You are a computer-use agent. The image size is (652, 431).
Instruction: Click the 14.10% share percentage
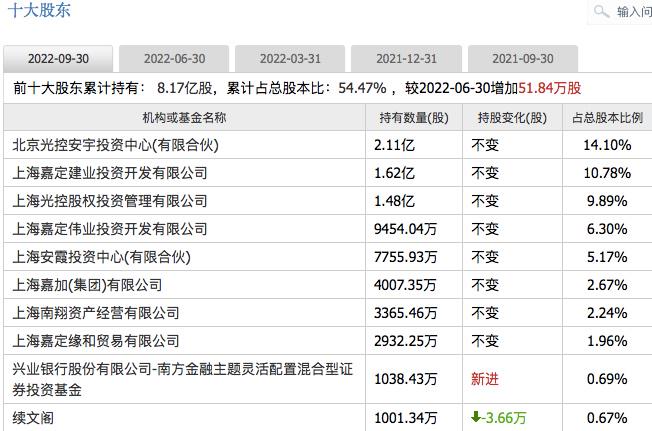point(607,145)
